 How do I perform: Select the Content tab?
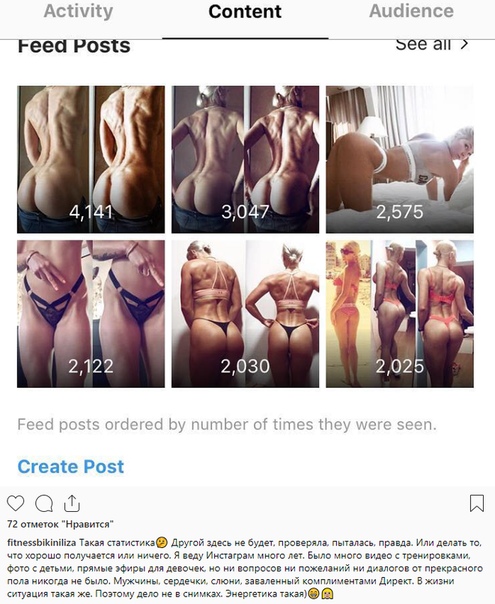point(245,11)
